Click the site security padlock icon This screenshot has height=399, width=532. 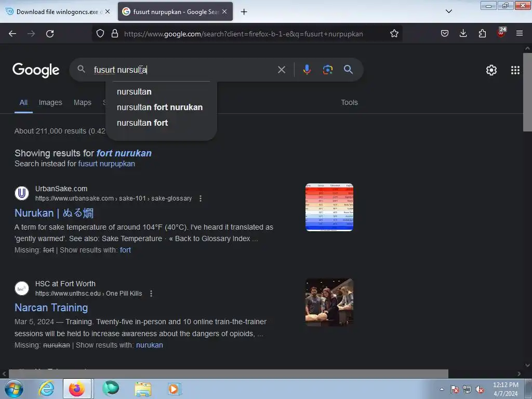(x=115, y=34)
